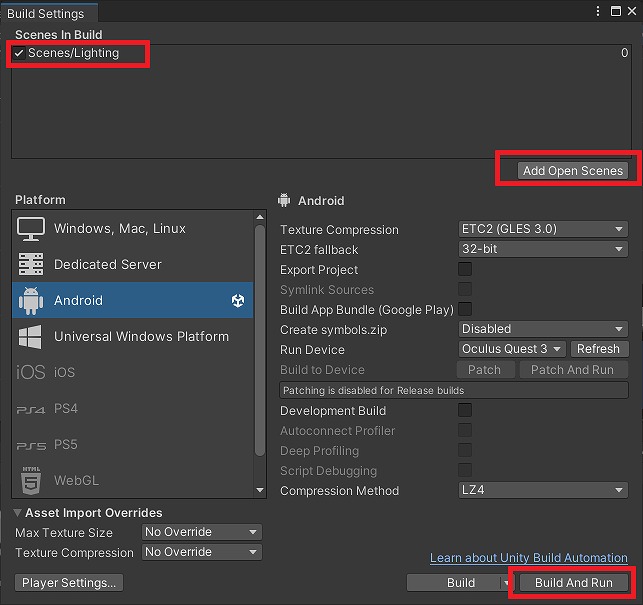
Task: Select the Build Settings tab
Action: pyautogui.click(x=46, y=14)
